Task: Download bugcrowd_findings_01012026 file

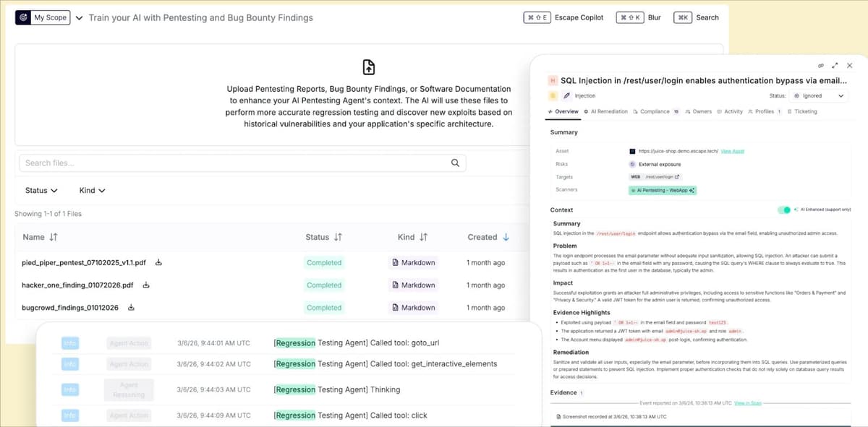Action: click(x=131, y=307)
